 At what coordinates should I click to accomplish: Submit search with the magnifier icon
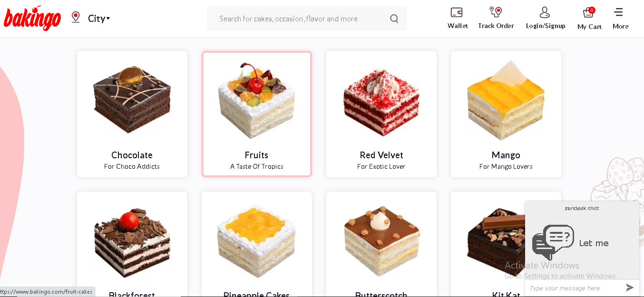(394, 19)
